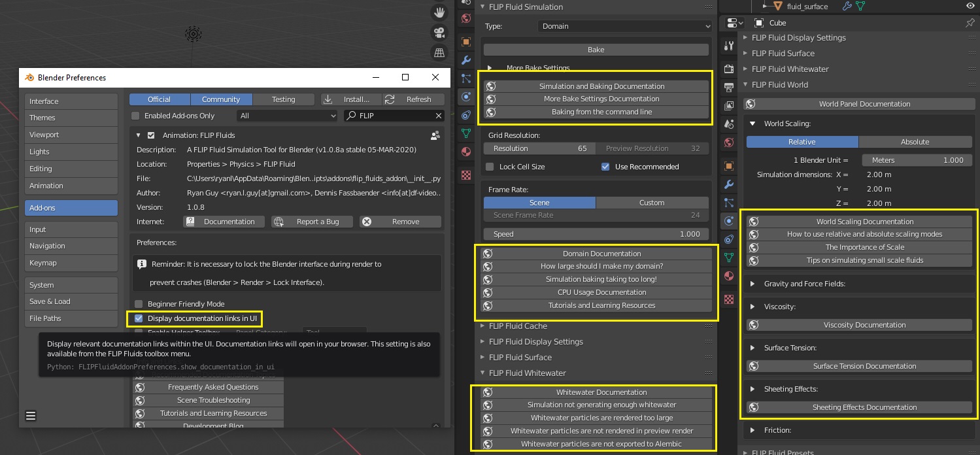Clear the FLIP search text
Image resolution: width=980 pixels, height=455 pixels.
(x=439, y=116)
